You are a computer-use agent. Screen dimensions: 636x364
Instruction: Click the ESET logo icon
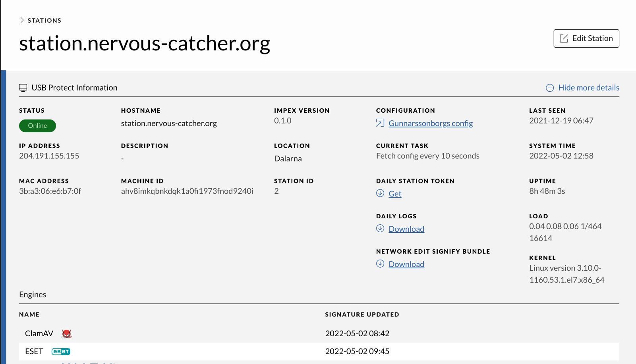61,351
